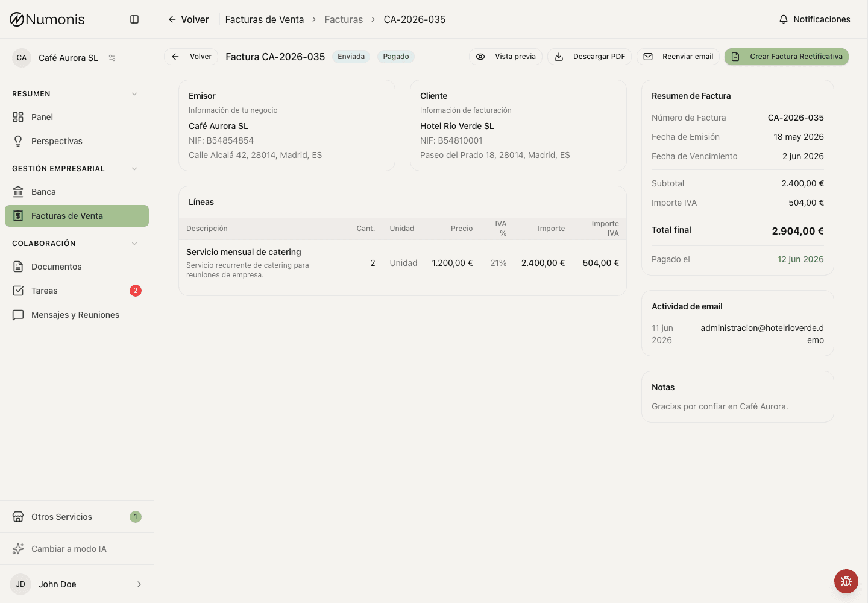
Task: Click the note Gracias por confiar en Café Aurora
Action: coord(720,406)
